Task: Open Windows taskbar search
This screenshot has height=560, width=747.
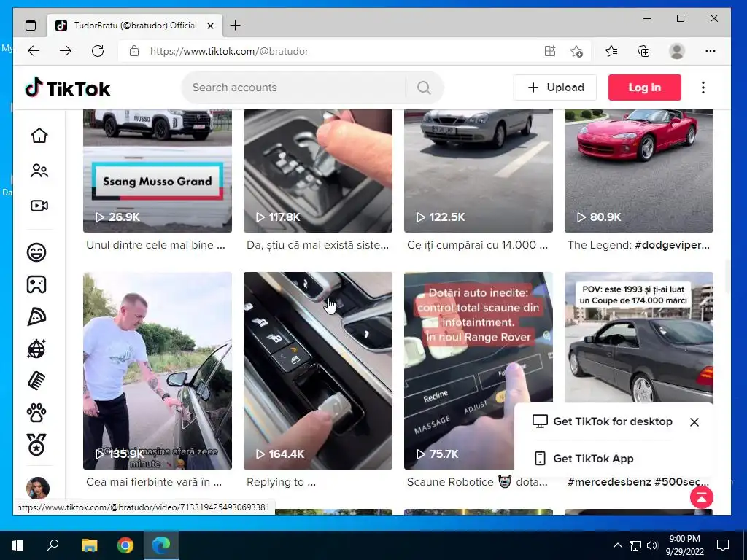Action: [x=53, y=545]
